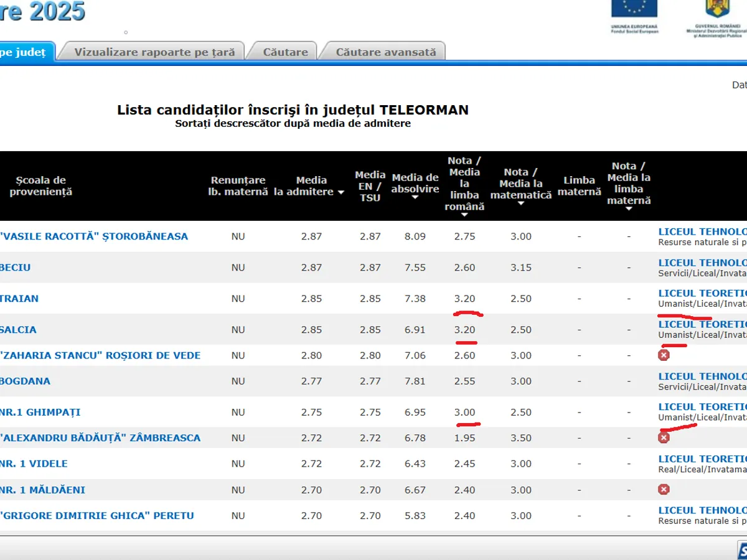The image size is (747, 560).
Task: Click sort arrow under Nota la matematică
Action: [x=521, y=203]
